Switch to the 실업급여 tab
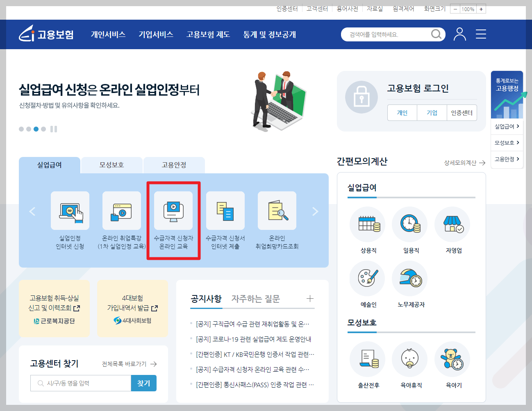 (x=50, y=165)
